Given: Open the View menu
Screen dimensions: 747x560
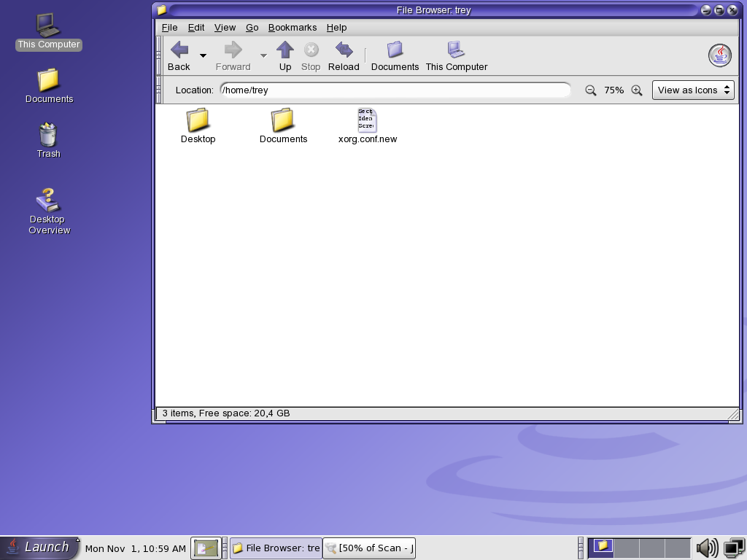Looking at the screenshot, I should (225, 28).
